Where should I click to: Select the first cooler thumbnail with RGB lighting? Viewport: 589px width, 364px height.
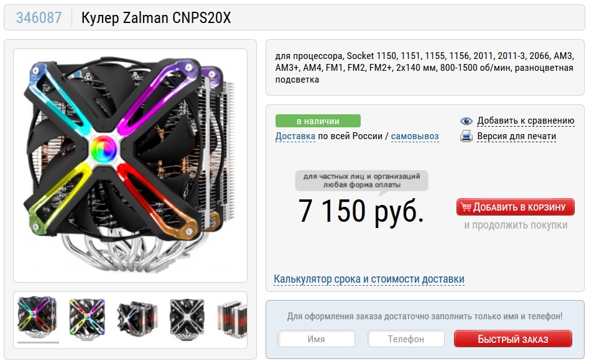[x=37, y=318]
